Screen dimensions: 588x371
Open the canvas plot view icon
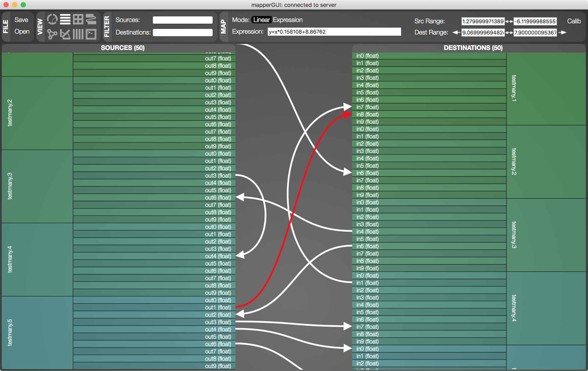click(65, 34)
